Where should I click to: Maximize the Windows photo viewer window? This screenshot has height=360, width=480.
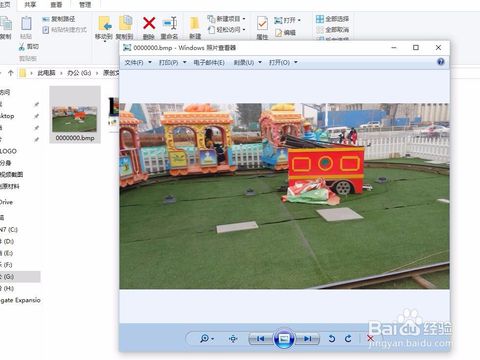point(416,48)
